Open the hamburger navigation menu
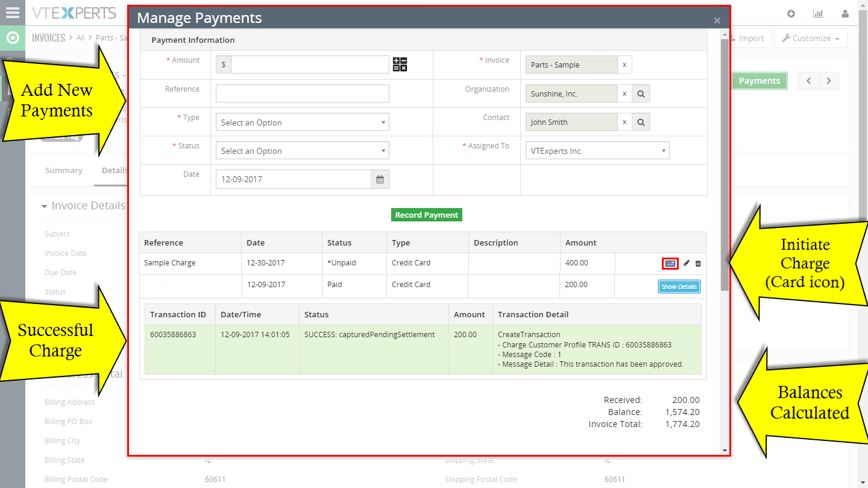The height and width of the screenshot is (488, 868). tap(13, 13)
